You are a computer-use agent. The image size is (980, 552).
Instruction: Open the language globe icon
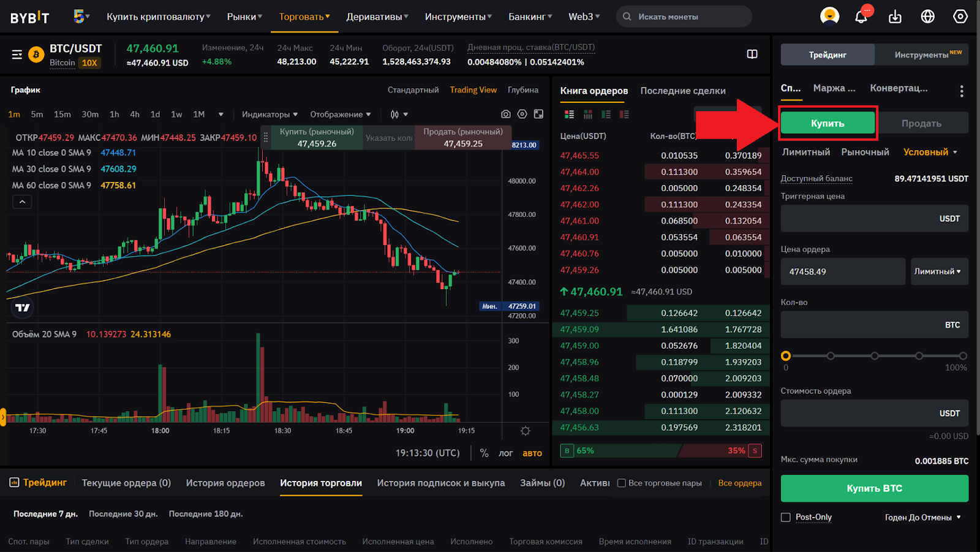(928, 17)
